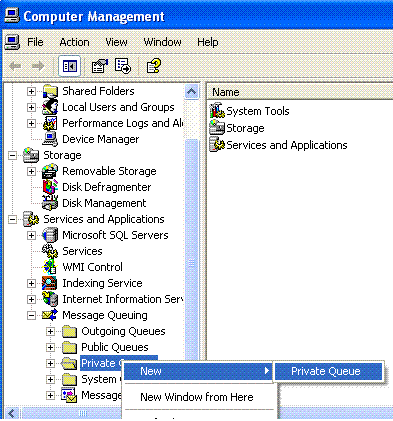Expand the Performance Logs and Alerts node
The height and width of the screenshot is (421, 393).
pyautogui.click(x=31, y=123)
